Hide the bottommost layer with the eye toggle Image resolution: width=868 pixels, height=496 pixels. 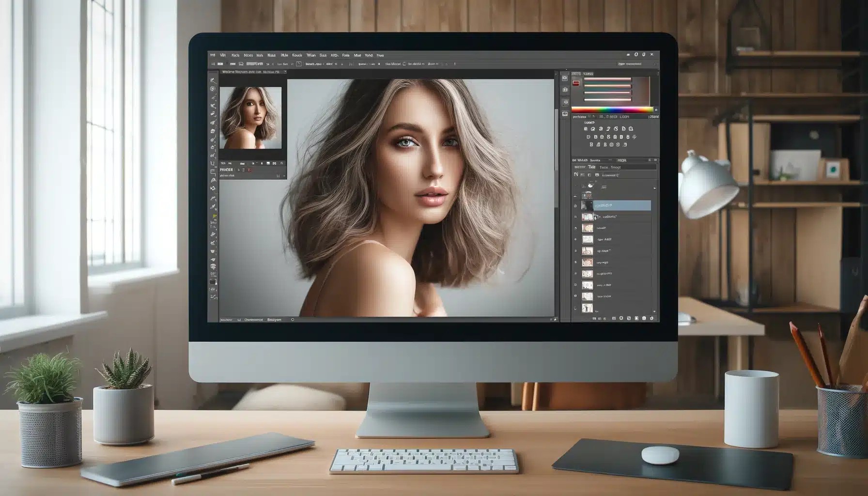(575, 307)
